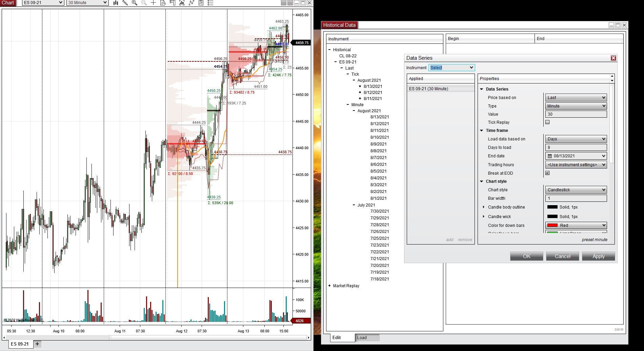Click the save link in Historical Data
This screenshot has width=644, height=351.
[619, 329]
